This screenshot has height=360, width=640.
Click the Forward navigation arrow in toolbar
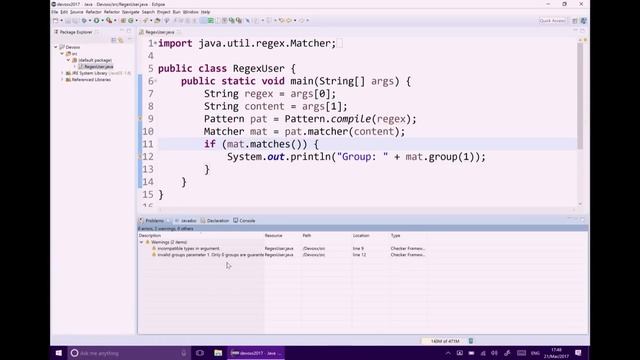tap(302, 20)
